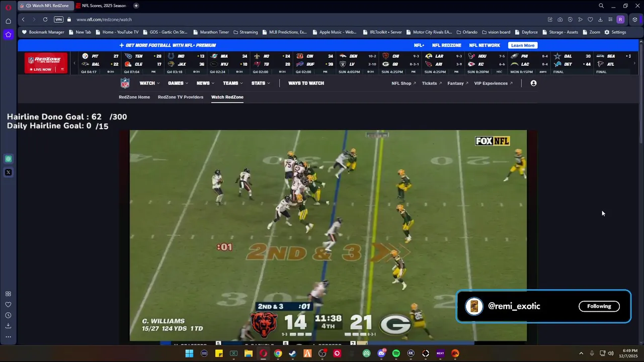This screenshot has height=362, width=644.
Task: Open the Tickets link
Action: (x=432, y=83)
